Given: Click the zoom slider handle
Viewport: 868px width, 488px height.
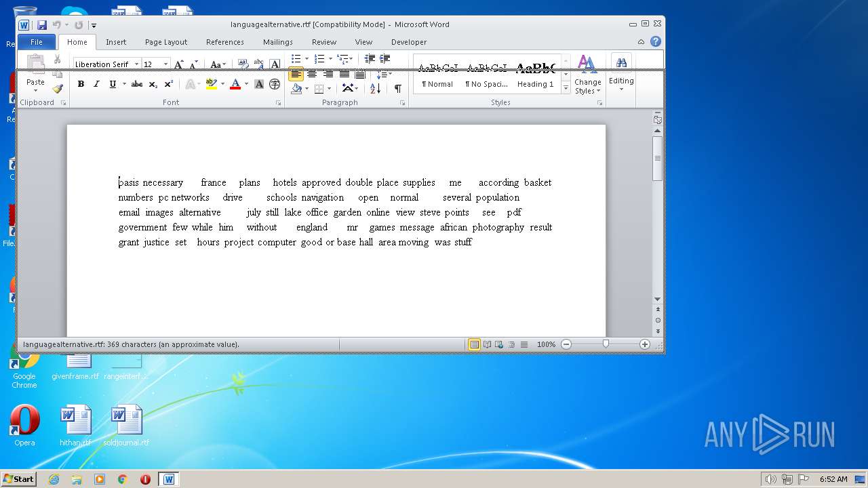Looking at the screenshot, I should click(606, 344).
